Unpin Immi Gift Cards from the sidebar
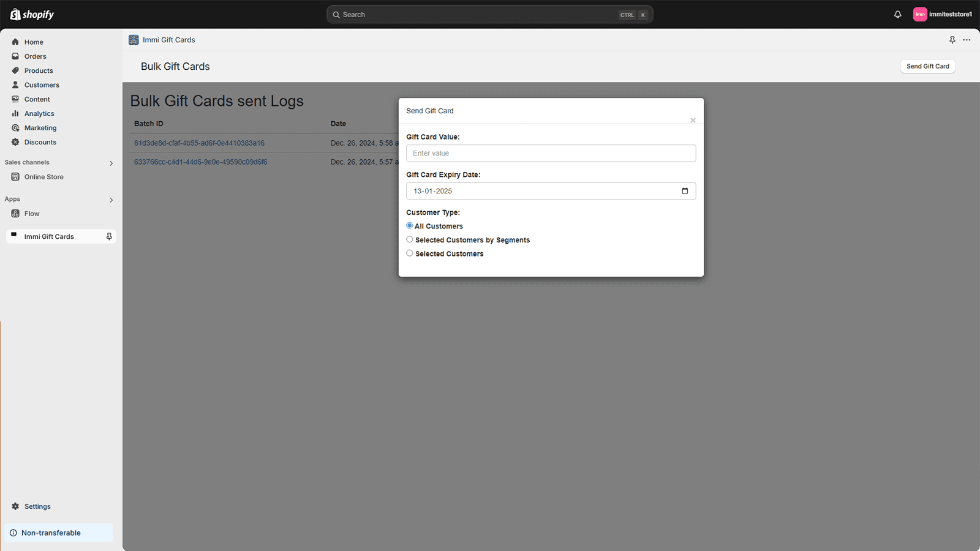Image resolution: width=980 pixels, height=551 pixels. coord(108,236)
